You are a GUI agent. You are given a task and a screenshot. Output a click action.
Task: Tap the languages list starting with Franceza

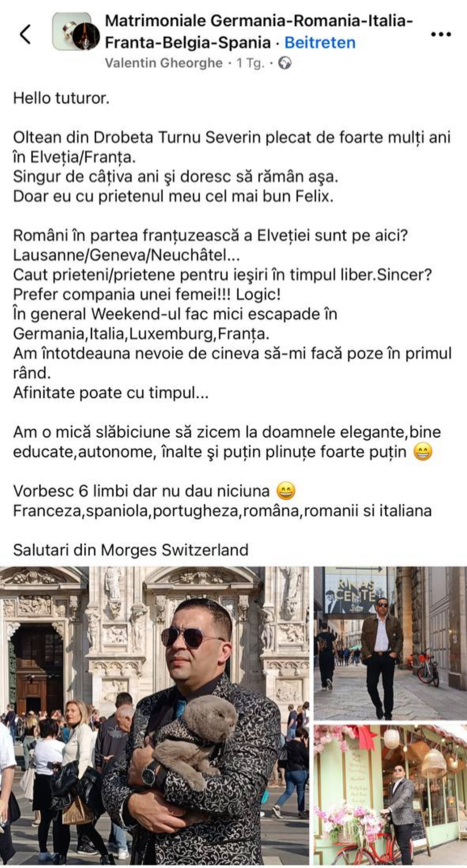pos(222,511)
